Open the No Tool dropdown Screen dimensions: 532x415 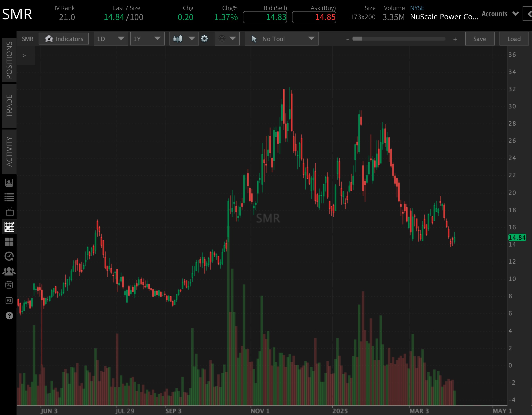click(x=281, y=39)
